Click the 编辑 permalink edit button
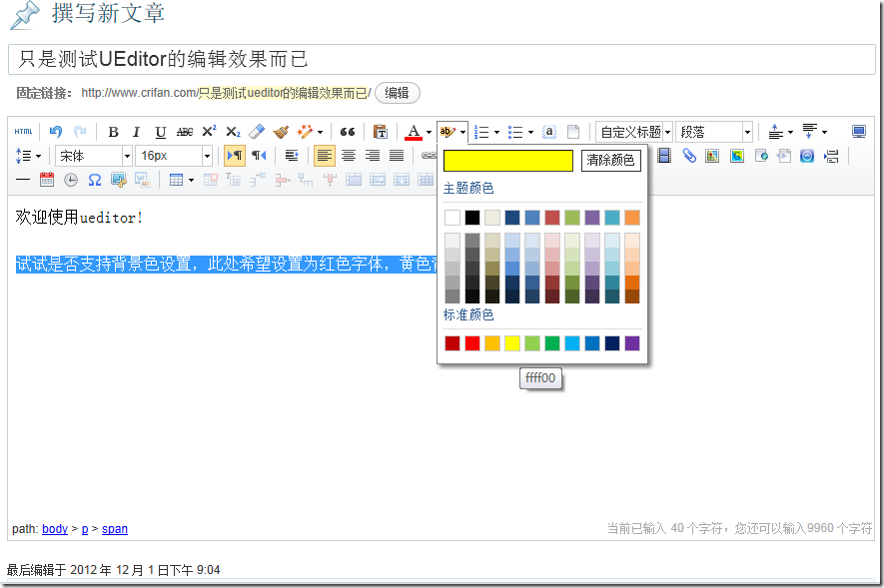 click(x=397, y=93)
